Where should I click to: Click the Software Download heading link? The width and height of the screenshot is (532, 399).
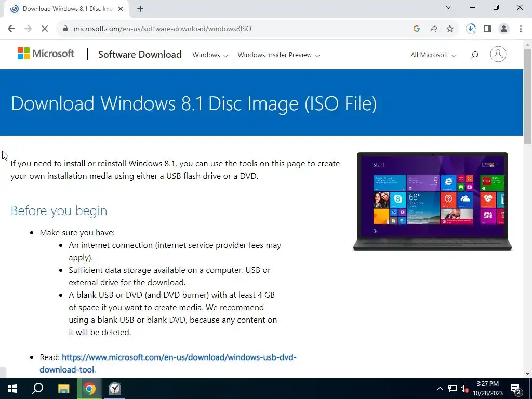(140, 55)
